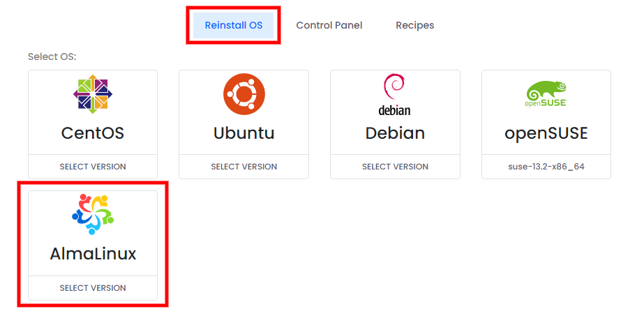Click the Select OS: label
Viewport: 644px width, 318px height.
[52, 56]
